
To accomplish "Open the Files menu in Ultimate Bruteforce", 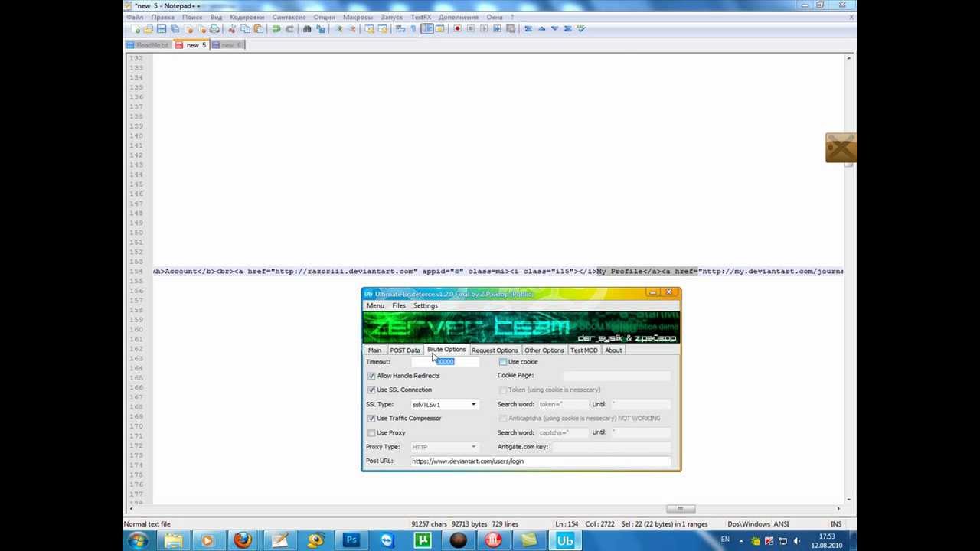I will click(399, 305).
